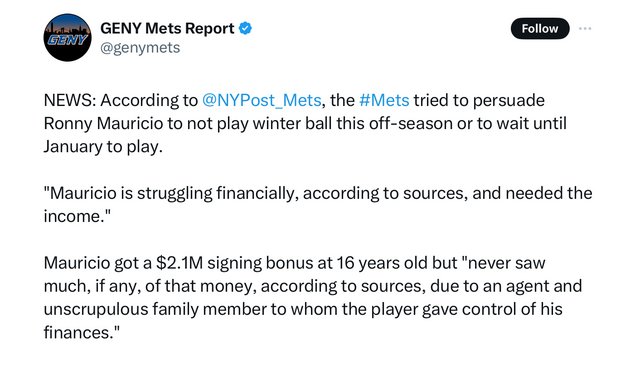Select the #Mets hashtag link
The width and height of the screenshot is (640, 366).
point(384,100)
